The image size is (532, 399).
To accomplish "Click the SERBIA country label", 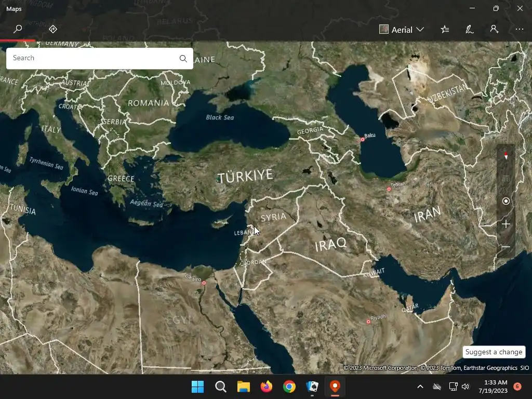I will coord(114,122).
